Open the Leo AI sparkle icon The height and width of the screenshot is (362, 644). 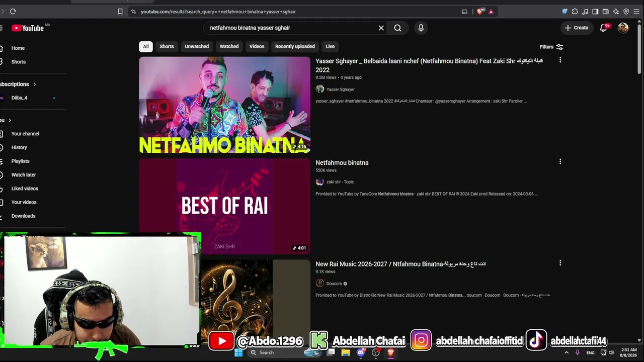click(x=616, y=12)
